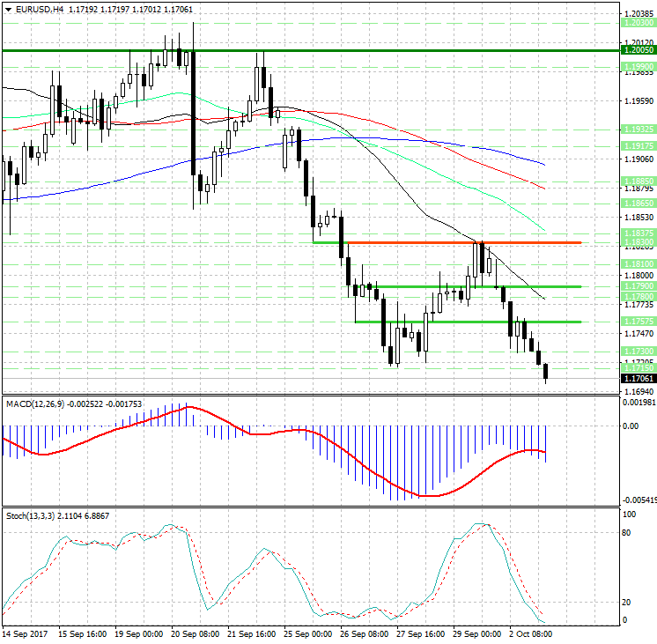Select the 1.17300 green price level label
Image resolution: width=657 pixels, height=644 pixels.
pyautogui.click(x=637, y=351)
